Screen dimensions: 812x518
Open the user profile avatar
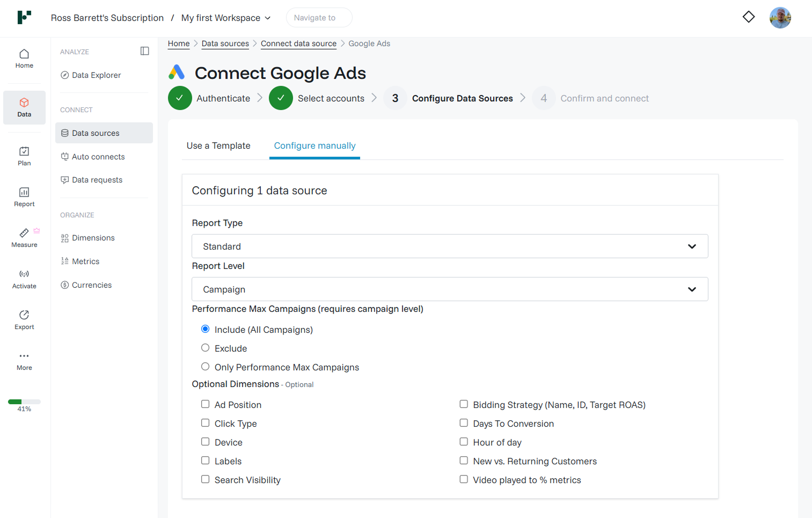click(x=780, y=18)
